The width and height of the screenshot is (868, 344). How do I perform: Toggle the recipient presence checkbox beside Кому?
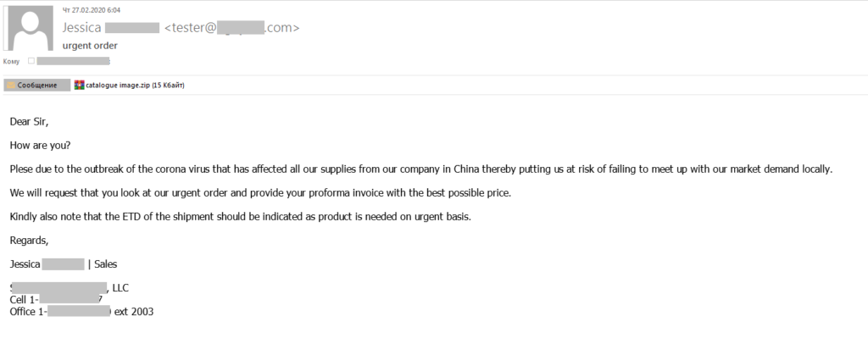pos(31,61)
